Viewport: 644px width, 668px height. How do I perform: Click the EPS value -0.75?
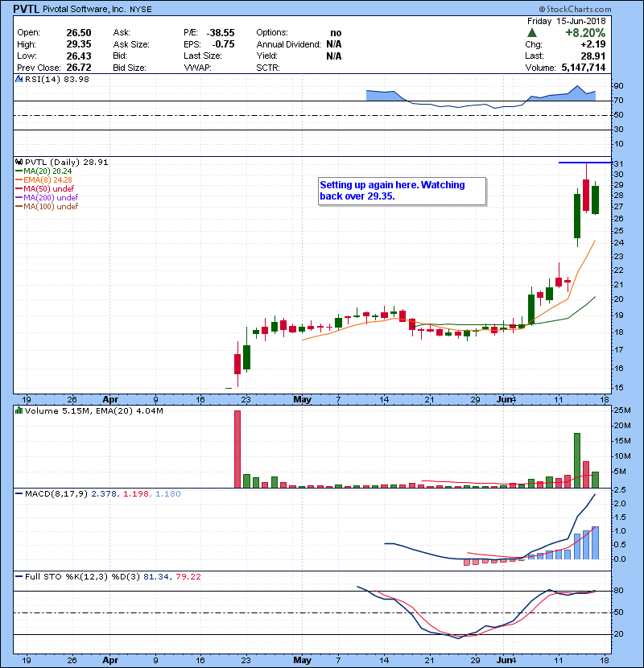[x=223, y=44]
